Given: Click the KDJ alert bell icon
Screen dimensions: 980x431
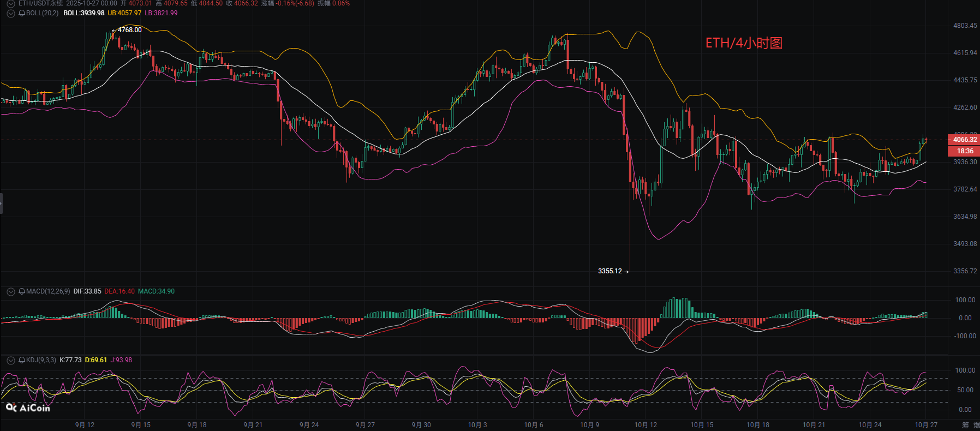Looking at the screenshot, I should point(22,361).
